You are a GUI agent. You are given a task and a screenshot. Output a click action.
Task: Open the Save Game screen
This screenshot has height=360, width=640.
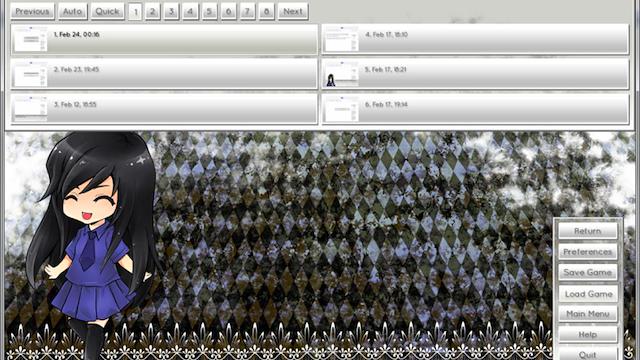coord(588,272)
